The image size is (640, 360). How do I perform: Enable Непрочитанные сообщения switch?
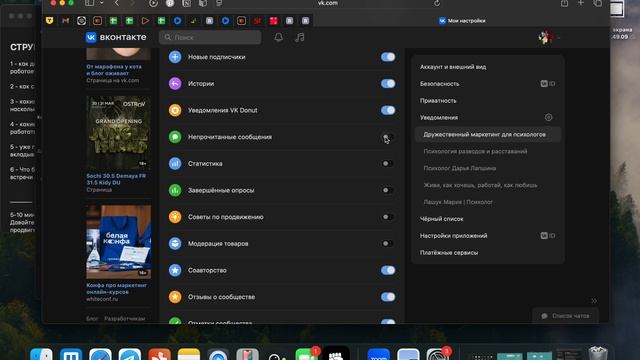coord(388,137)
